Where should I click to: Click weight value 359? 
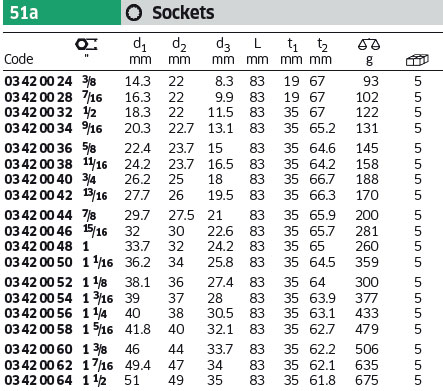click(x=367, y=262)
